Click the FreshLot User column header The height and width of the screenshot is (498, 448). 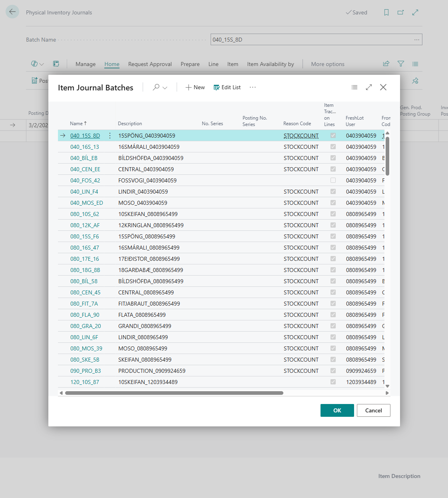tap(354, 121)
